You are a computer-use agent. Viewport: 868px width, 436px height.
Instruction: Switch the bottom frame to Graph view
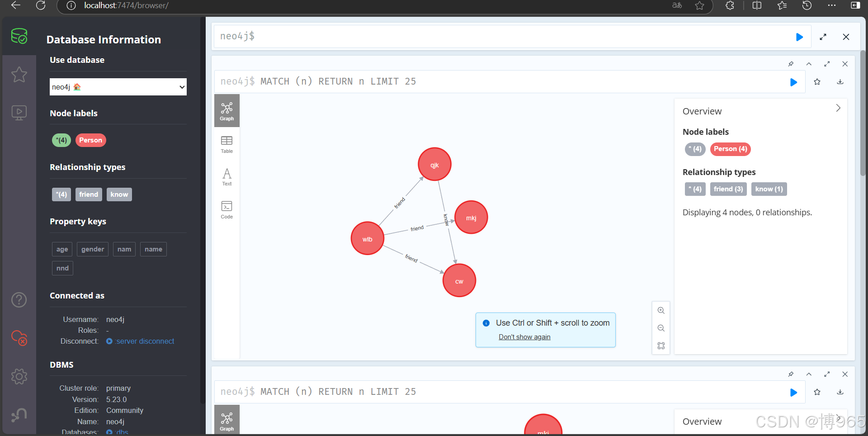coord(226,421)
